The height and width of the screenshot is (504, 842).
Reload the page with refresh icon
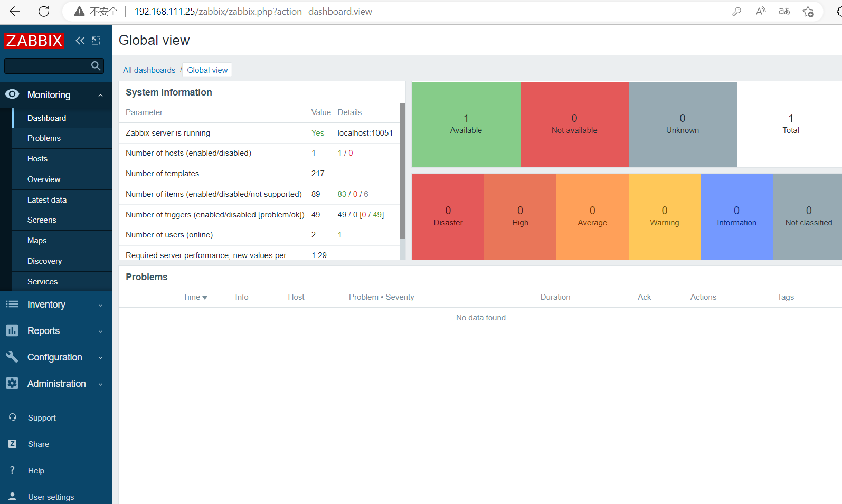coord(44,11)
